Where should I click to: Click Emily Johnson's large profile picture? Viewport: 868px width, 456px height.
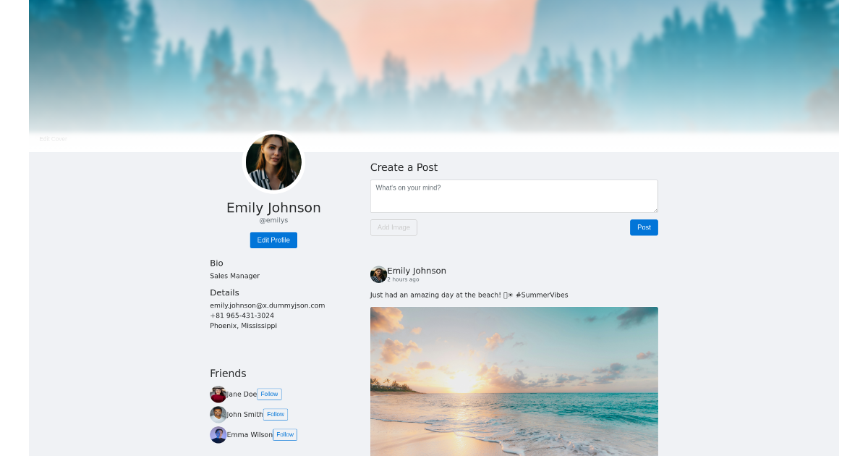273,161
